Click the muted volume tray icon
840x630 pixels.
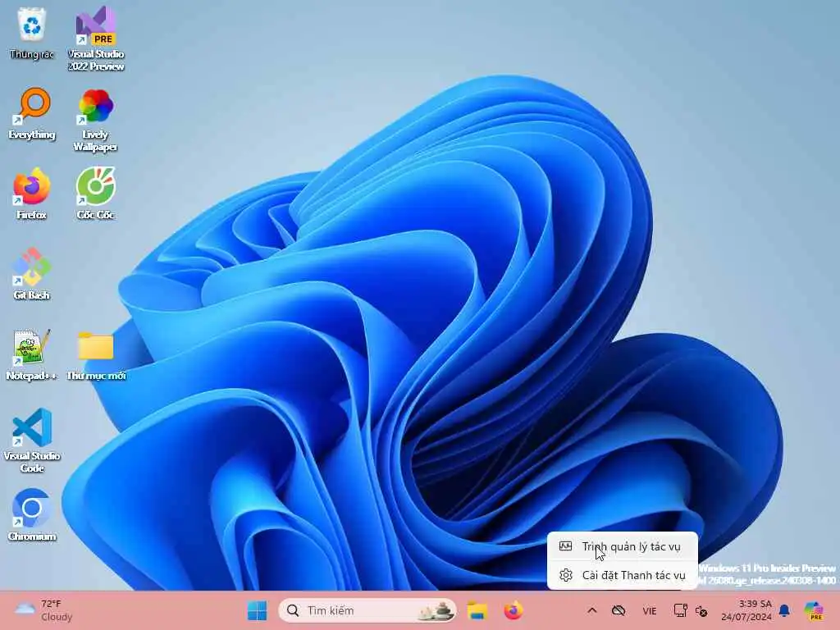coord(701,610)
